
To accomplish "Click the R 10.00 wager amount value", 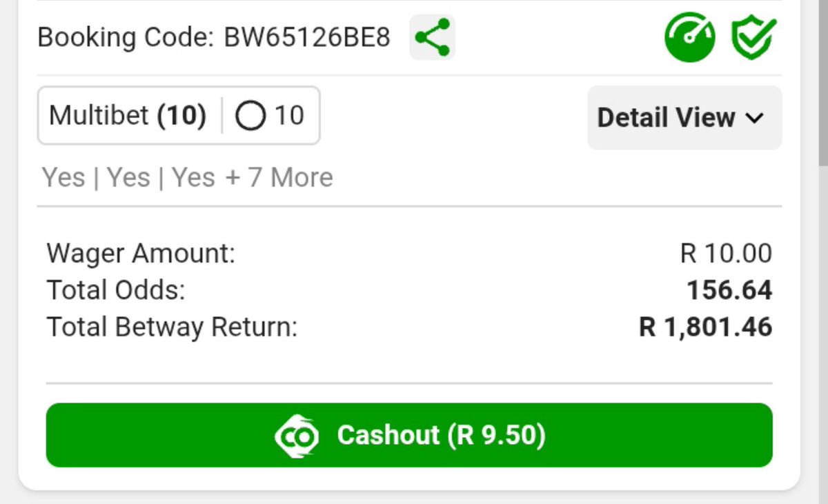I will click(726, 254).
